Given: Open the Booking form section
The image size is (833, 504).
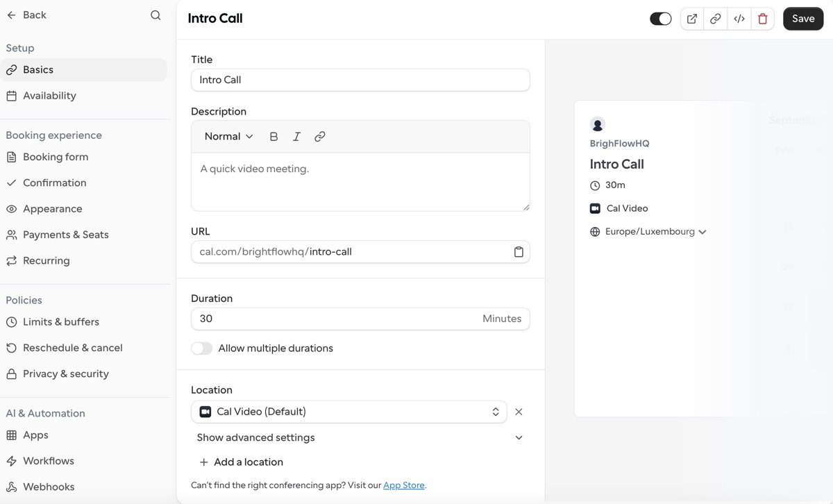Looking at the screenshot, I should [83, 157].
